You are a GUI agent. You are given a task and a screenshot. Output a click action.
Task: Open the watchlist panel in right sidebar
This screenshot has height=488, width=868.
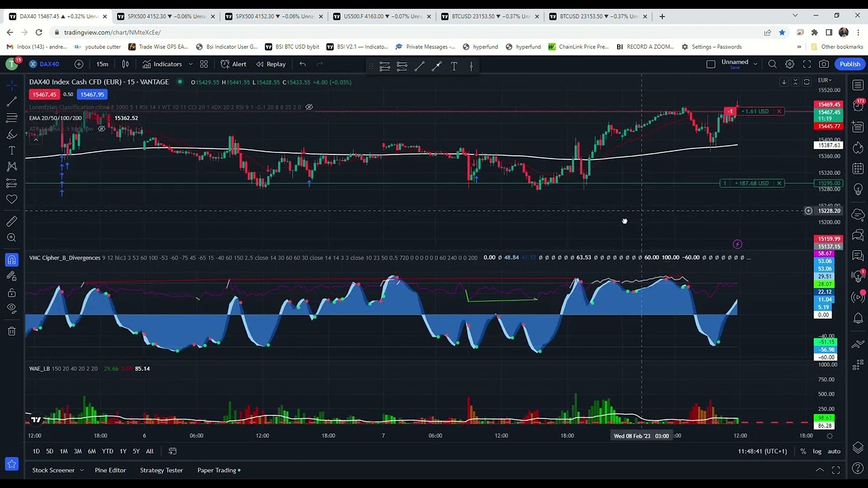pos(858,85)
